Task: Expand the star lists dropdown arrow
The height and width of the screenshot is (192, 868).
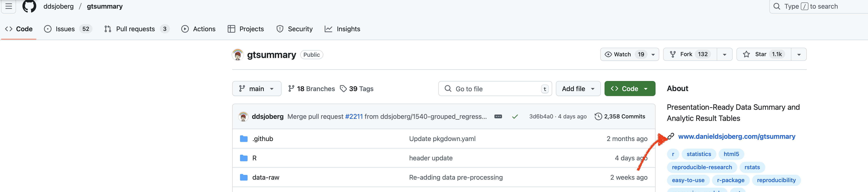Action: tap(799, 54)
